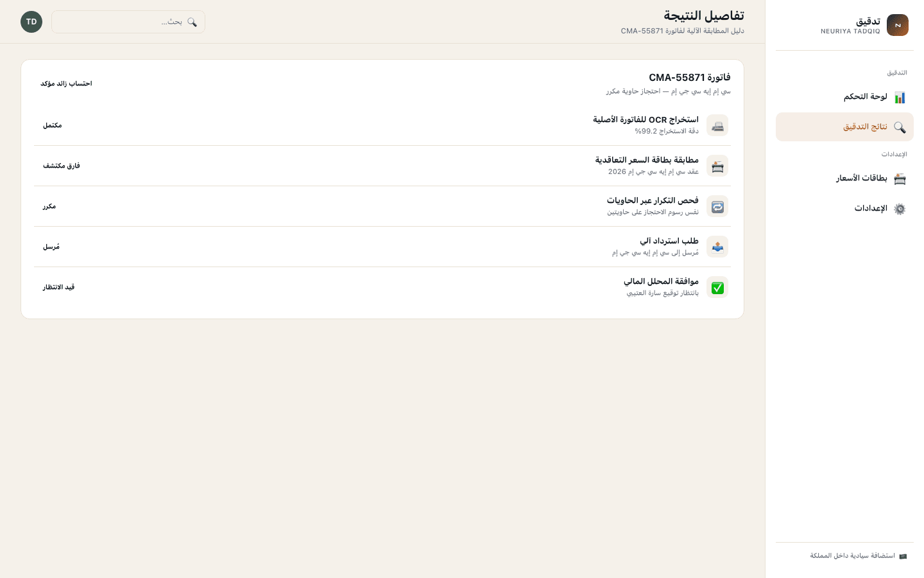Click the dashboard bar chart icon
Viewport: 924px width, 578px height.
tap(900, 97)
